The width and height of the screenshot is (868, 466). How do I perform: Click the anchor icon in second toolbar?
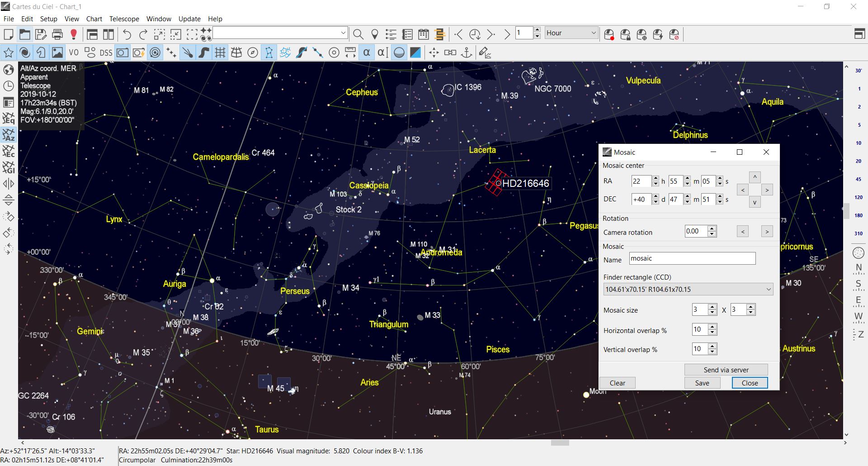click(x=467, y=53)
